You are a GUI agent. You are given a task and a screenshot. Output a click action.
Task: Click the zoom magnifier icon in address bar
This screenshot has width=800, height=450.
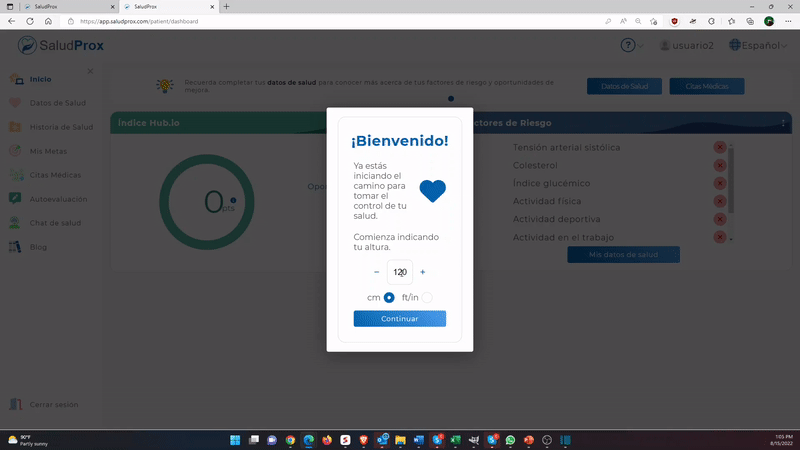638,21
